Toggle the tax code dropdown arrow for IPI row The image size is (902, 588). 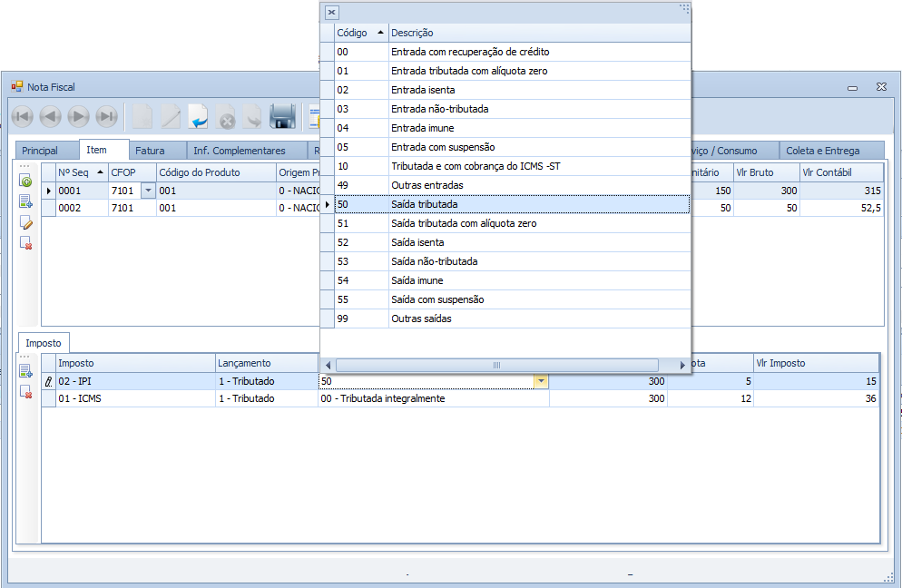pos(542,381)
